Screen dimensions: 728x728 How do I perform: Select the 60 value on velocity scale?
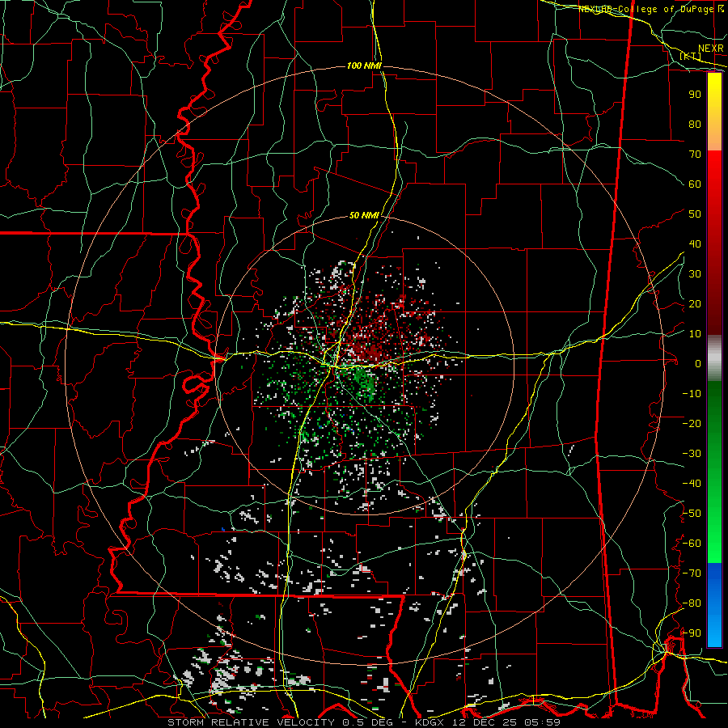(x=695, y=184)
